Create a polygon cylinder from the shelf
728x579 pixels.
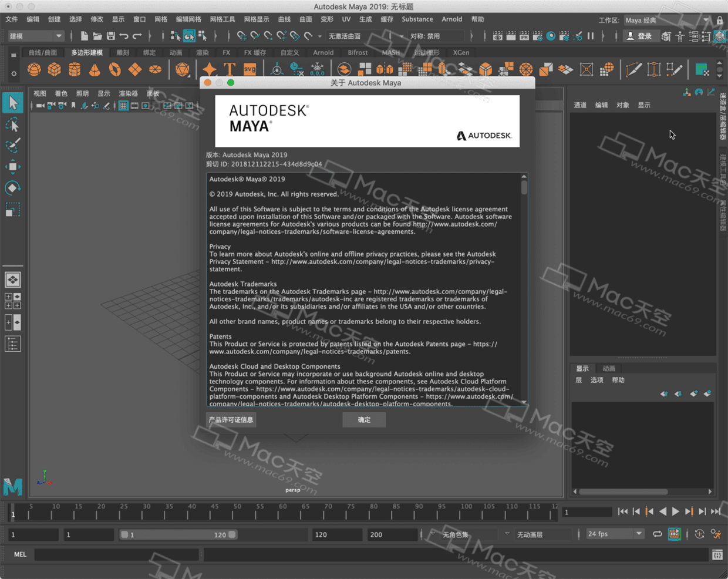pos(75,70)
